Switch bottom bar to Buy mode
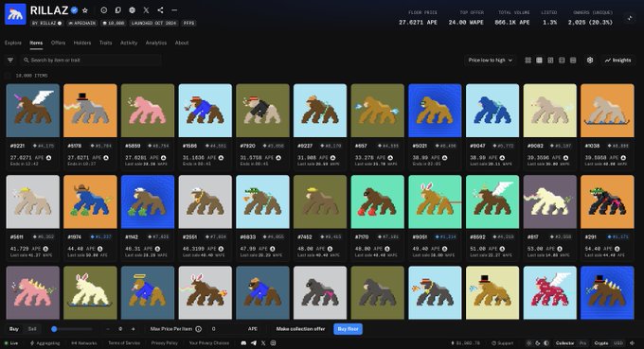This screenshot has height=349, width=644. 13,329
